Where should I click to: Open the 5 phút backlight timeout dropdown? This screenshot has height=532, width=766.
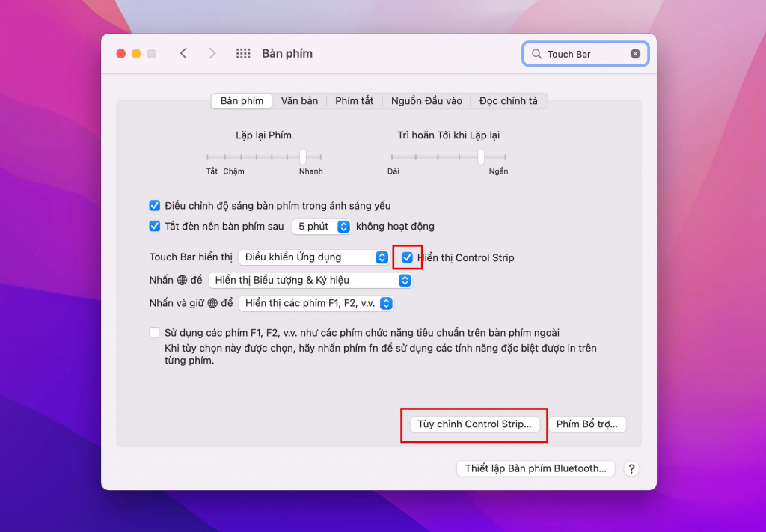click(322, 227)
